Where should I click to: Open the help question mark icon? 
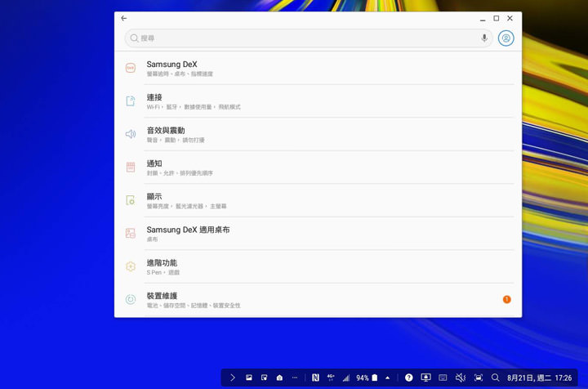pos(409,378)
